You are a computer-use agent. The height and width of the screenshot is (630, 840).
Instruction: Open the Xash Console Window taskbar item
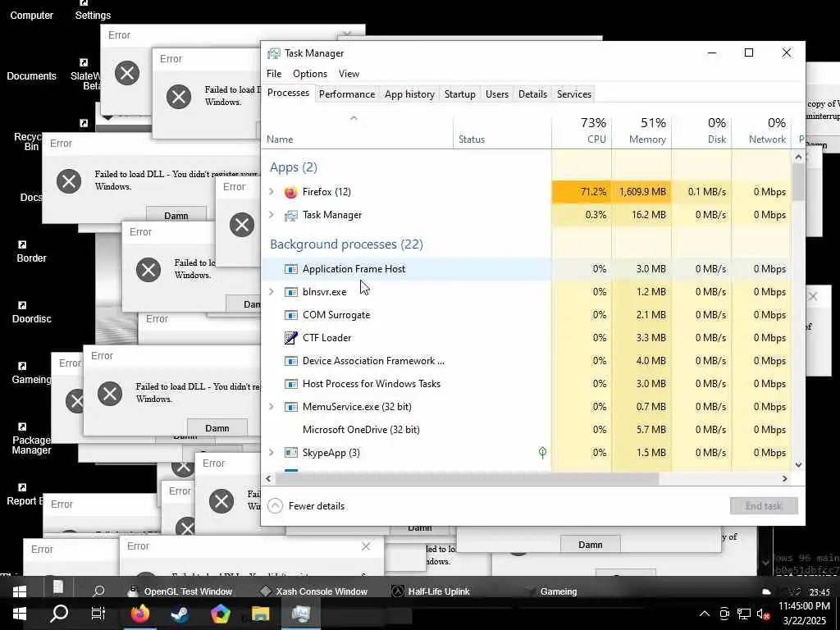click(315, 591)
